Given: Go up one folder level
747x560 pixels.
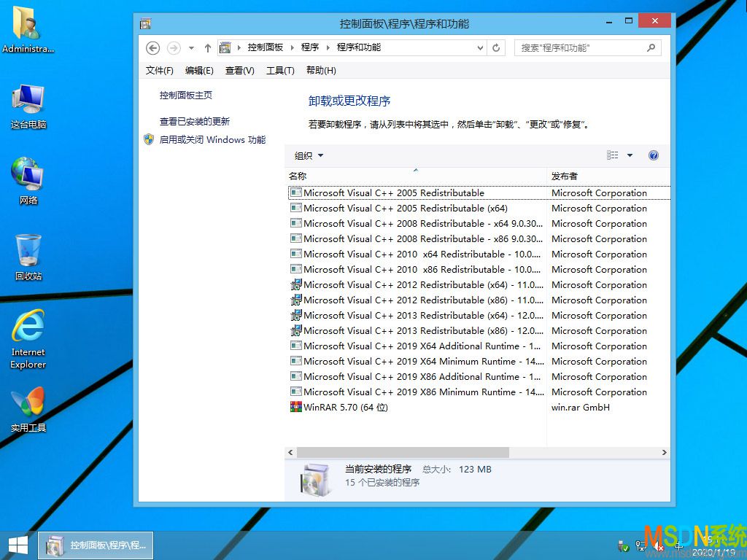Looking at the screenshot, I should point(208,48).
